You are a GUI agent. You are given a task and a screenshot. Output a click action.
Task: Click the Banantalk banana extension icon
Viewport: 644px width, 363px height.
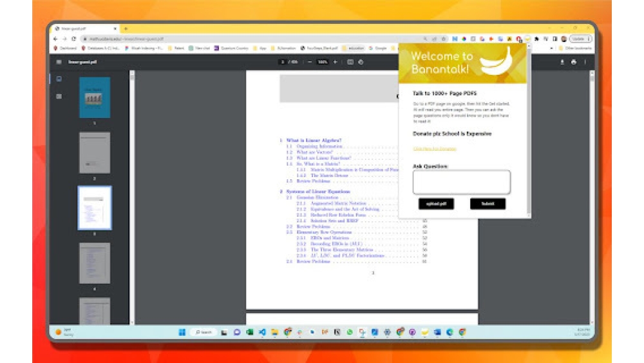(x=528, y=39)
